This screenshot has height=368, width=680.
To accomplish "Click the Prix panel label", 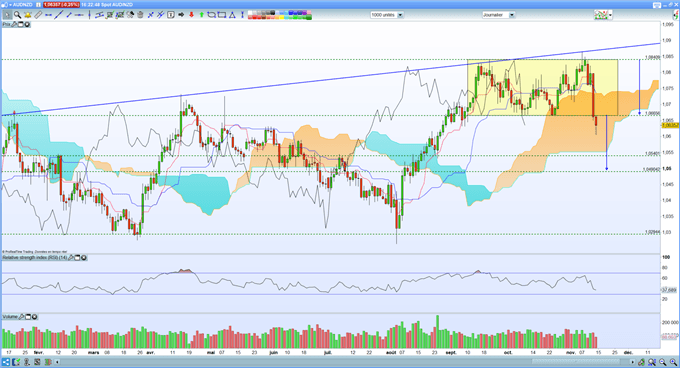I will [x=6, y=24].
